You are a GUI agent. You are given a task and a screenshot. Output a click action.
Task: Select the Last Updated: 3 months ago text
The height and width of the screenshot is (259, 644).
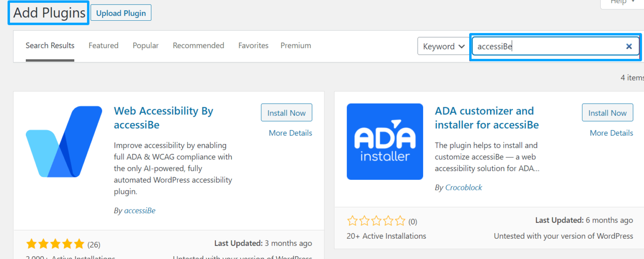coord(263,243)
